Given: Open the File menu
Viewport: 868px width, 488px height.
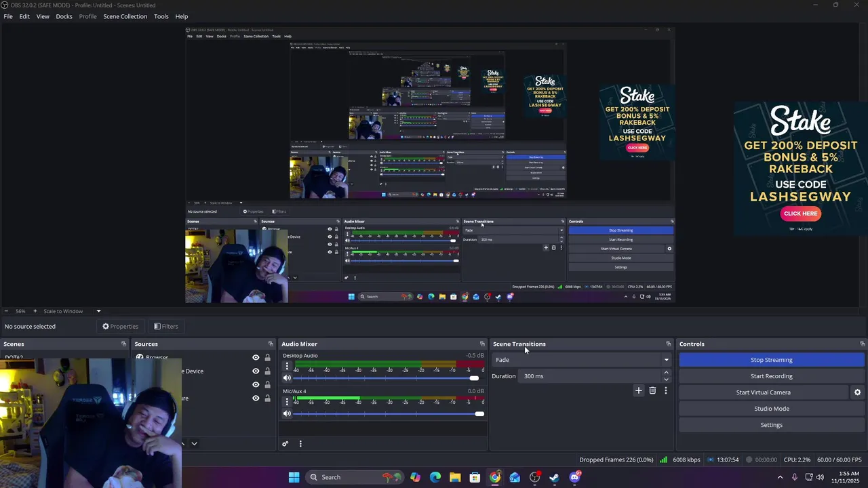Looking at the screenshot, I should (8, 16).
